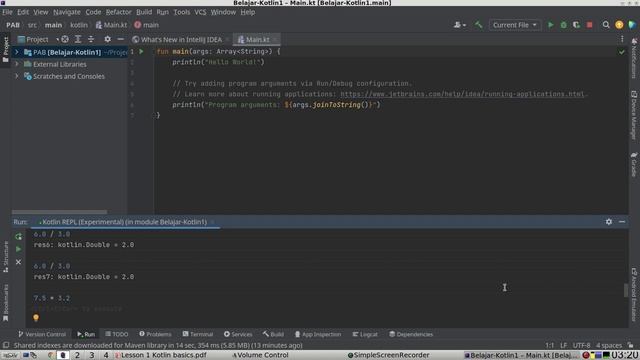This screenshot has width=640, height=360.
Task: Open the Refactor menu
Action: pos(118,12)
